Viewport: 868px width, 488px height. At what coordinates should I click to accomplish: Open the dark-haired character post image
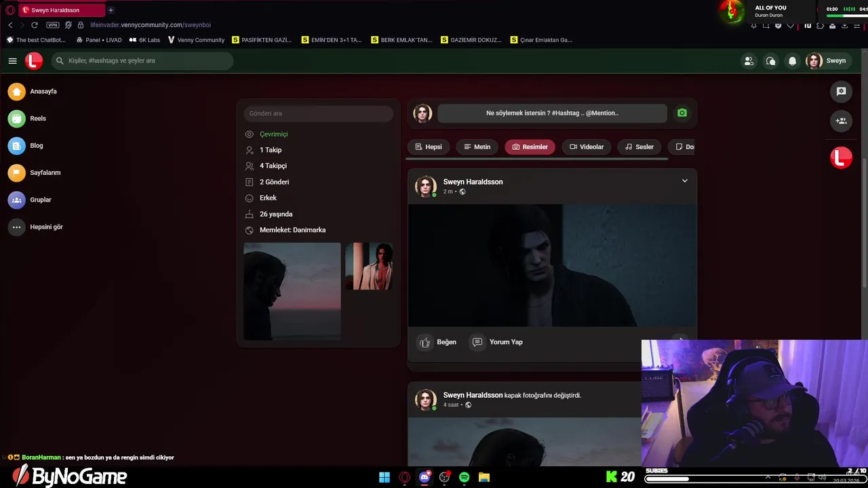click(x=552, y=266)
